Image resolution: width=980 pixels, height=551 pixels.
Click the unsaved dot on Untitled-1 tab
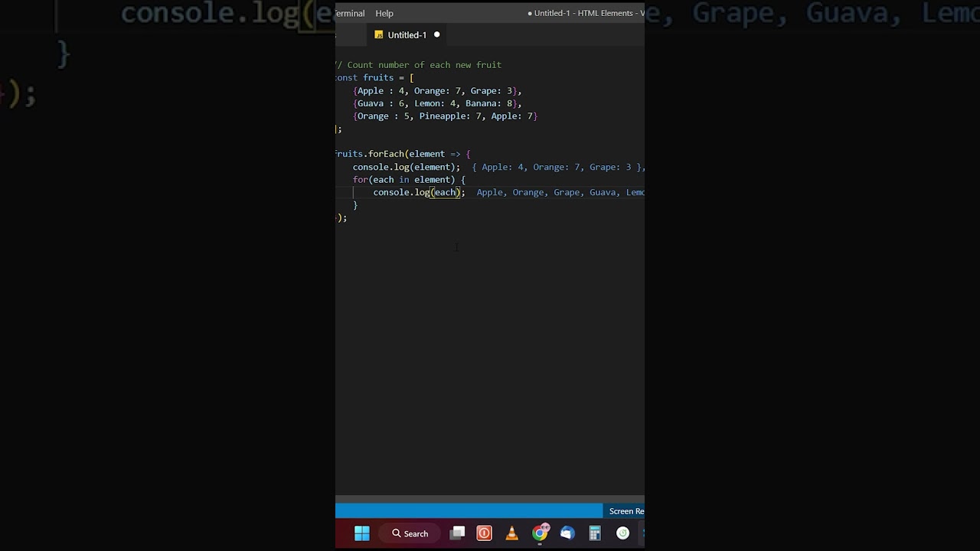point(437,34)
